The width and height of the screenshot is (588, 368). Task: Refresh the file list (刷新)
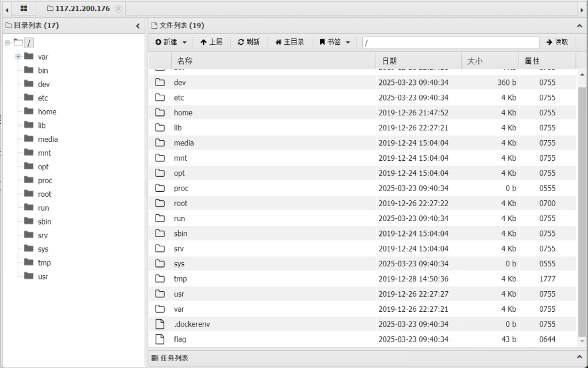[x=249, y=42]
